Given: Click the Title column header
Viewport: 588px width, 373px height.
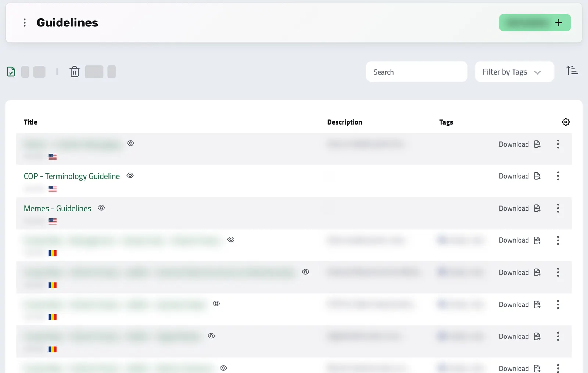Looking at the screenshot, I should (31, 122).
